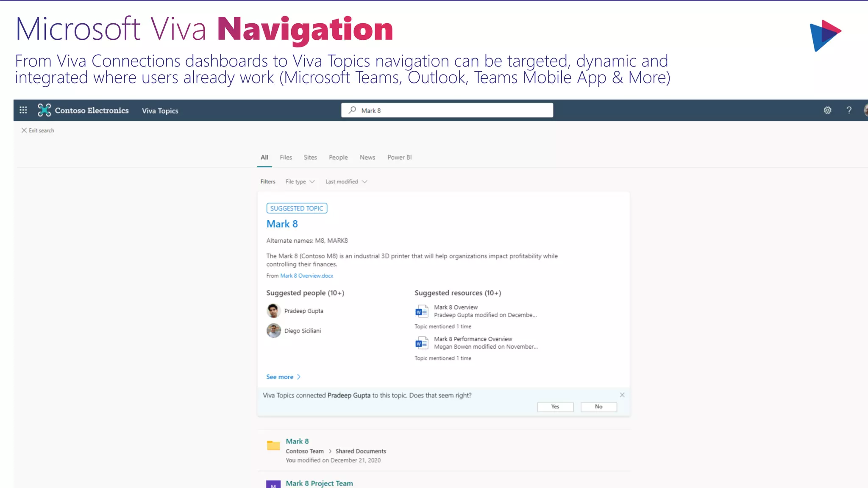Screen dimensions: 868x488
Task: Click the slide's triangular play logo
Action: (x=825, y=36)
